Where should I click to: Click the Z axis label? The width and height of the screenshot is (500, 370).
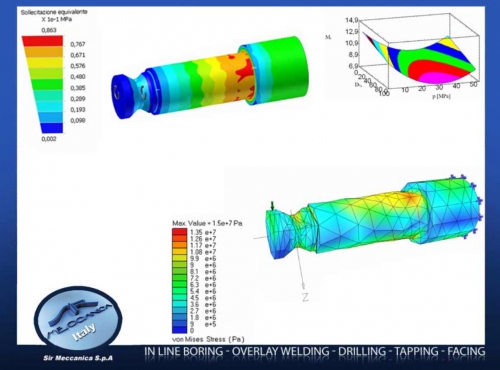[x=305, y=297]
